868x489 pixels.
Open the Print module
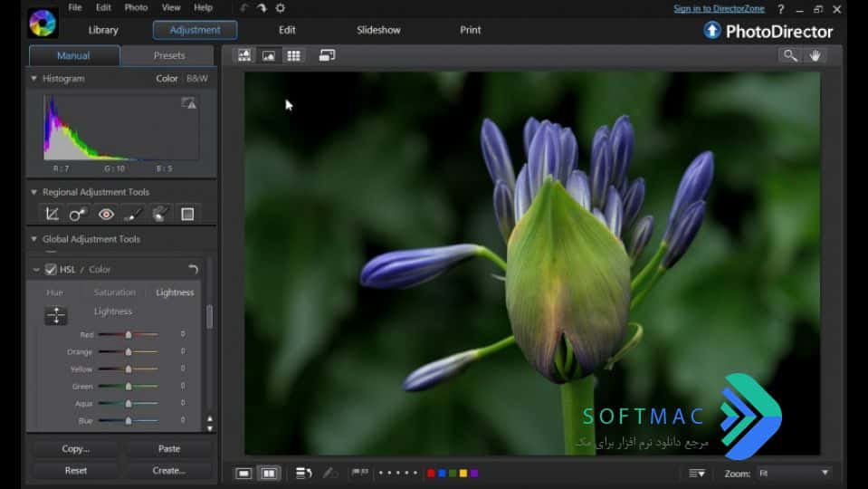471,31
